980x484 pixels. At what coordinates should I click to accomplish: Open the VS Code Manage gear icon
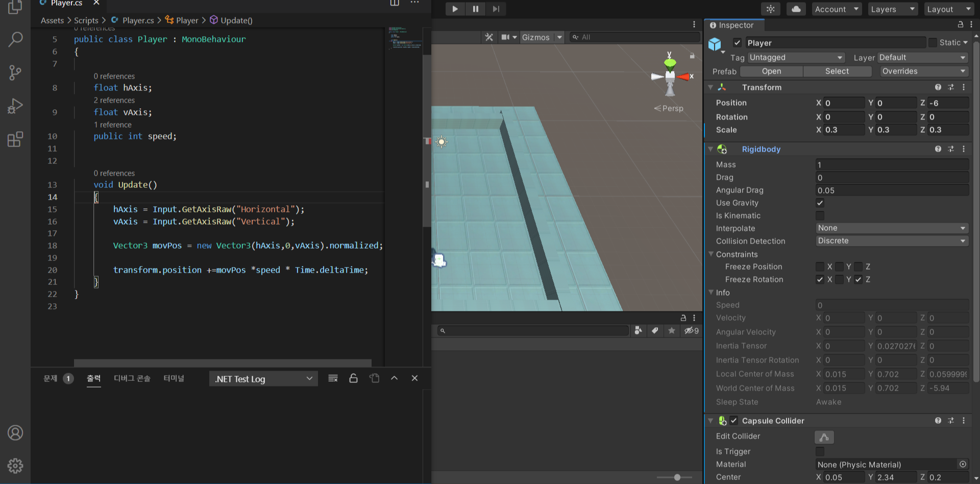pyautogui.click(x=15, y=466)
